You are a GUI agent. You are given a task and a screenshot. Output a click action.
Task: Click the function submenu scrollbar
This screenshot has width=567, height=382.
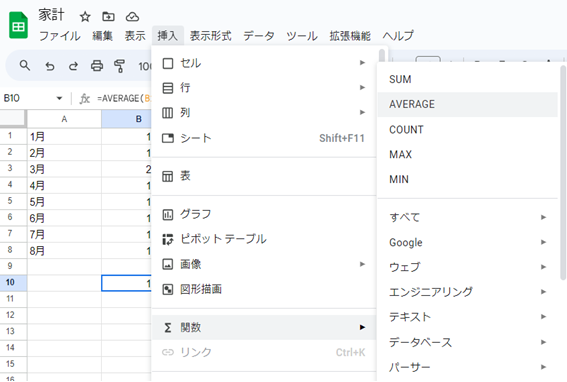pyautogui.click(x=563, y=173)
